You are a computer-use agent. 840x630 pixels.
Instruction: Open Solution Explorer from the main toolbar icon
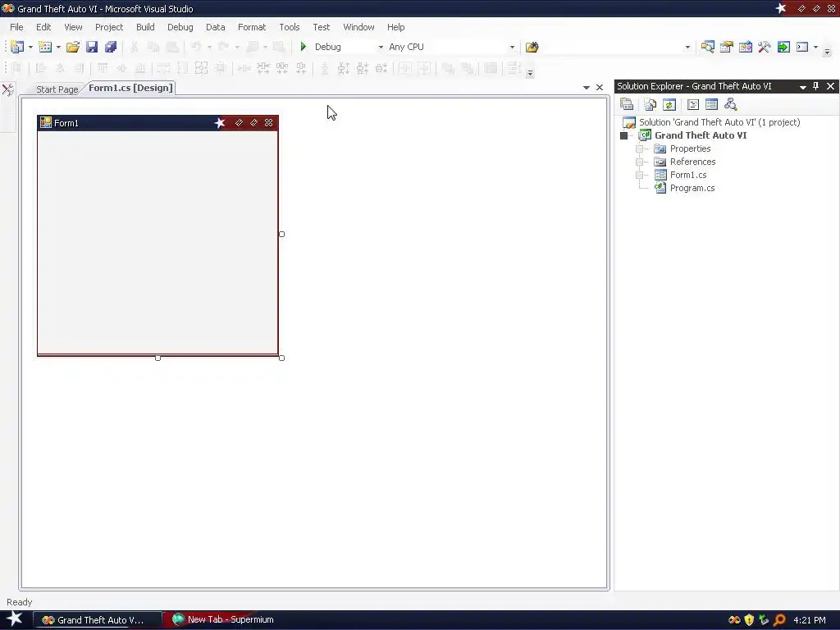(708, 47)
